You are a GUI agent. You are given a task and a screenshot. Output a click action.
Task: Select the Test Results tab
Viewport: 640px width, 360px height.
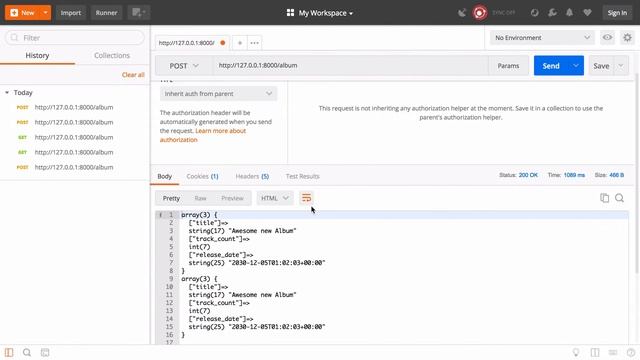[x=302, y=176]
